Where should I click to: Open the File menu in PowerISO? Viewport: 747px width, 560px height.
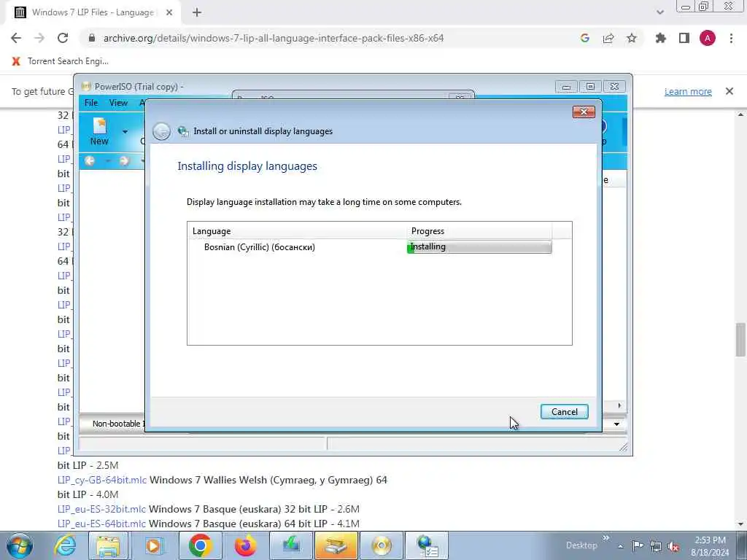(x=91, y=103)
